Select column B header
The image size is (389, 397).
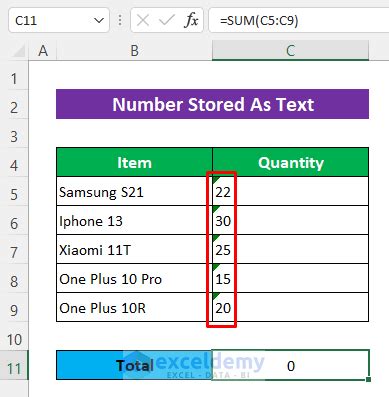(x=134, y=51)
